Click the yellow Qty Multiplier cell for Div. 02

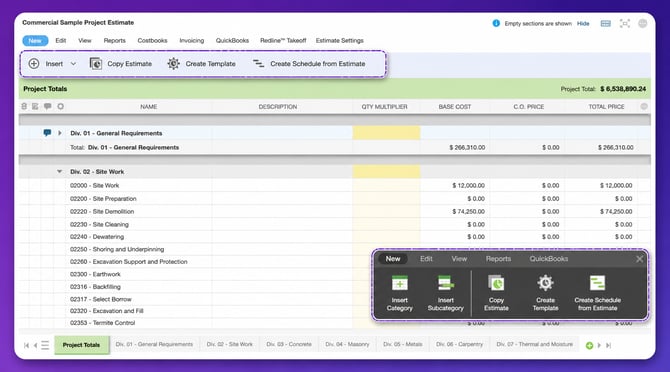click(386, 171)
